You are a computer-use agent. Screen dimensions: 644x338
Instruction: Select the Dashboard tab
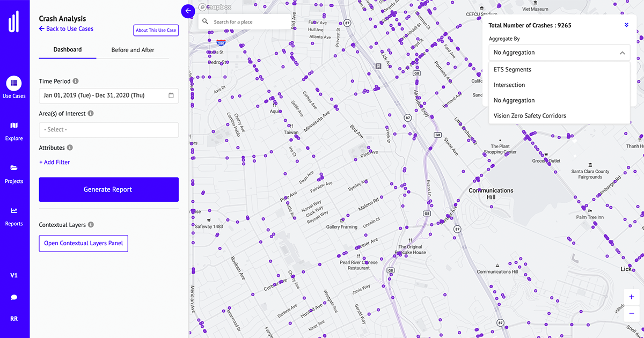point(67,49)
